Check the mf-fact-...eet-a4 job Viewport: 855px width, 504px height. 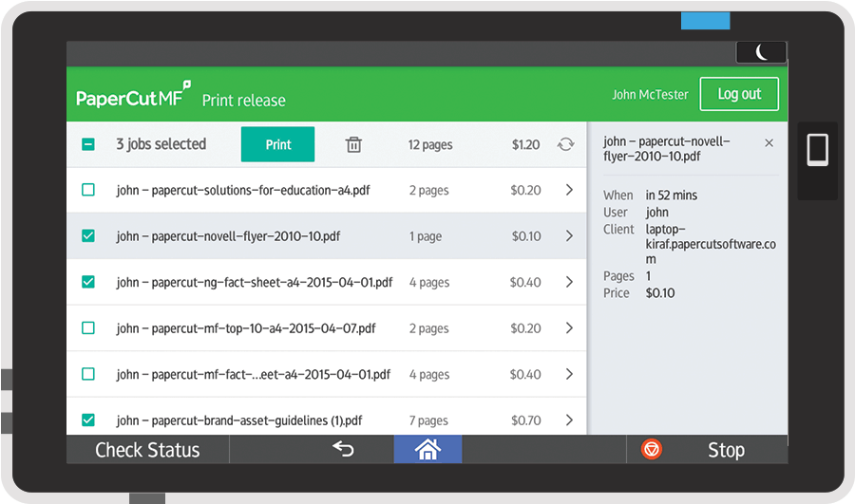click(88, 374)
